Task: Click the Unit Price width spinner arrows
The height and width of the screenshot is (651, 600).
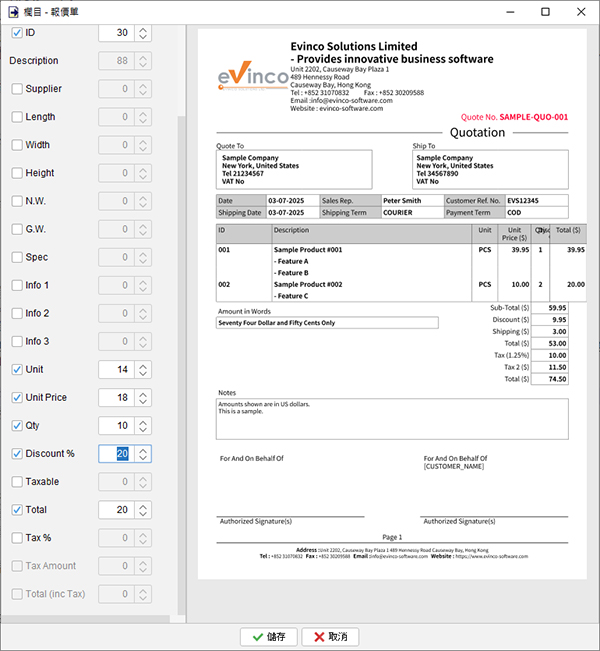Action: (x=143, y=398)
